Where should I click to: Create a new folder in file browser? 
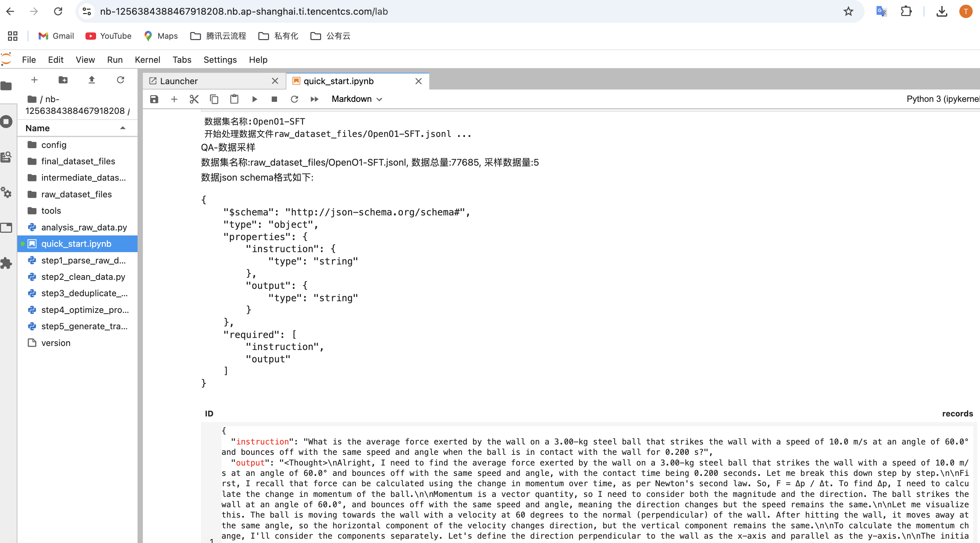pos(63,79)
